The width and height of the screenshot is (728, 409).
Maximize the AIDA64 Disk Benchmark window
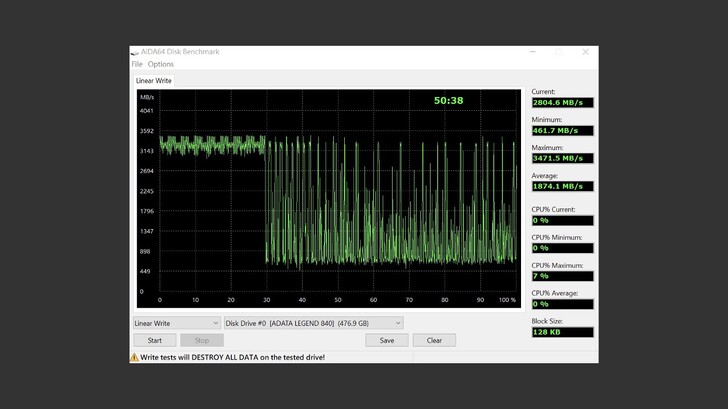[x=558, y=52]
